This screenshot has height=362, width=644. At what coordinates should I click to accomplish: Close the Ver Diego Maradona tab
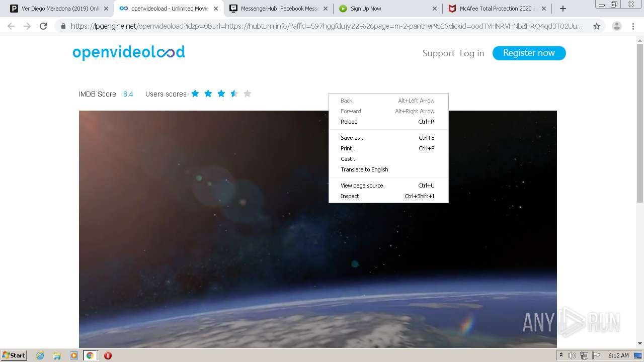pos(106,9)
